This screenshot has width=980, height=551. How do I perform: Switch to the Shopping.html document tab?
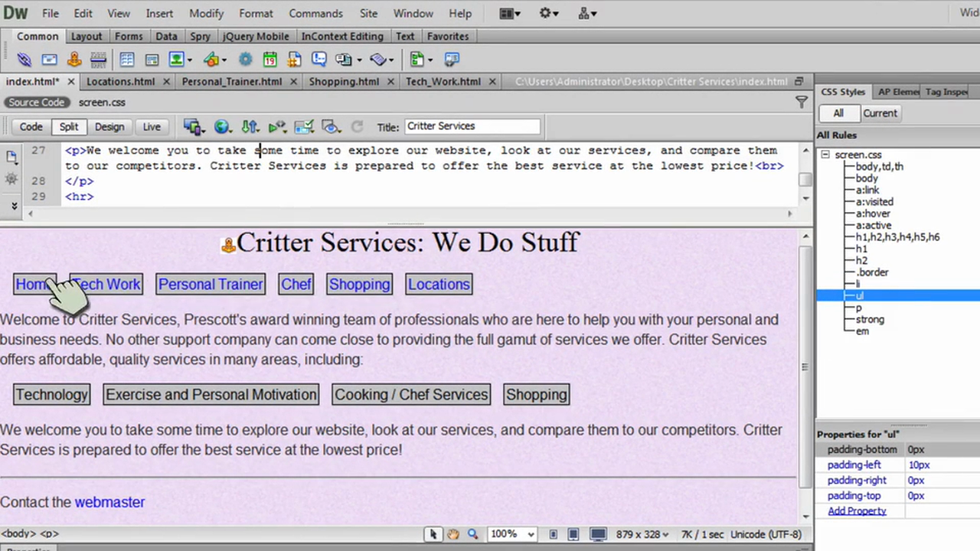344,82
